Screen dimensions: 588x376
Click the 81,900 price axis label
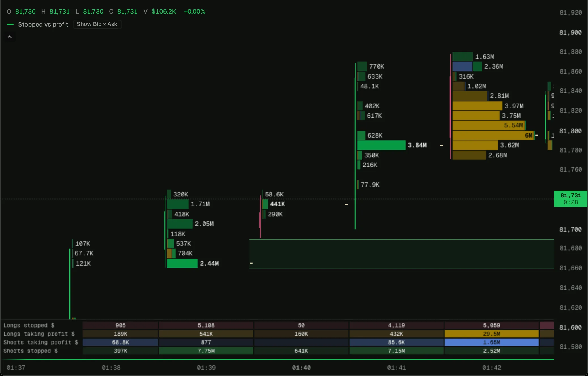coord(570,32)
